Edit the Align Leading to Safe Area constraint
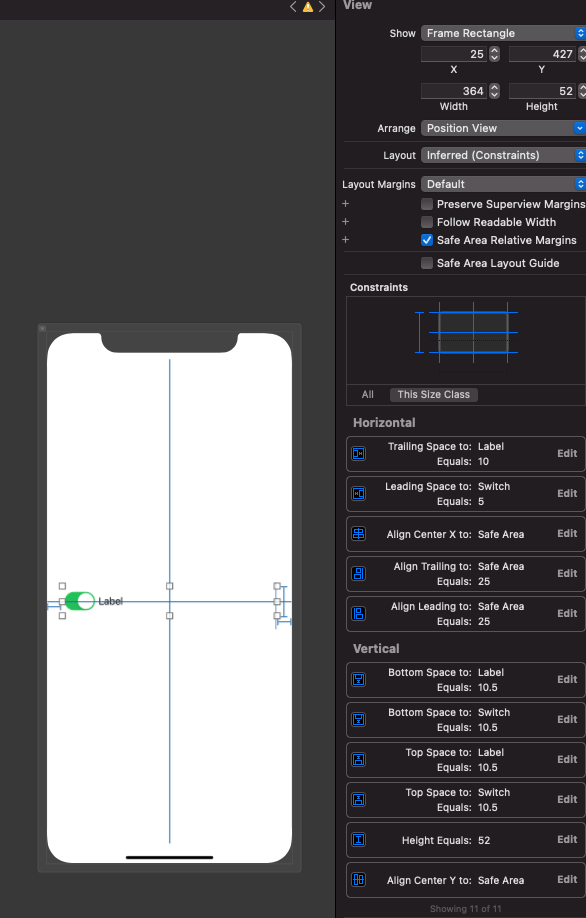 [x=567, y=614]
